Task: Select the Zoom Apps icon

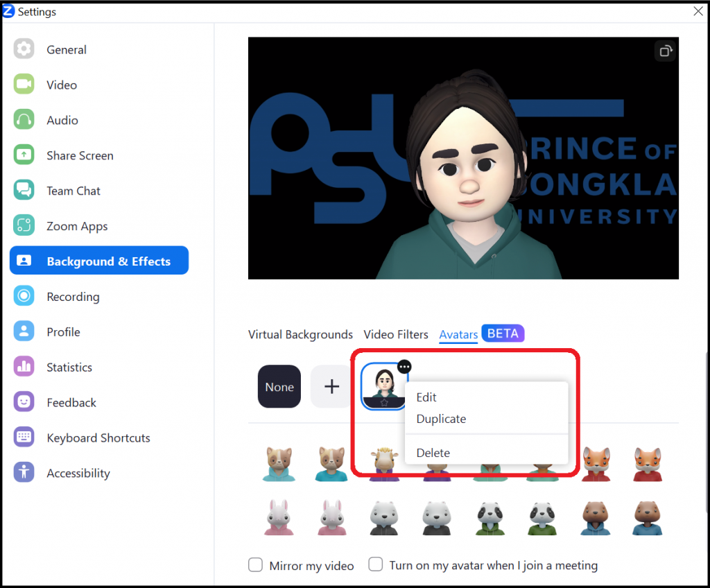Action: coord(24,226)
